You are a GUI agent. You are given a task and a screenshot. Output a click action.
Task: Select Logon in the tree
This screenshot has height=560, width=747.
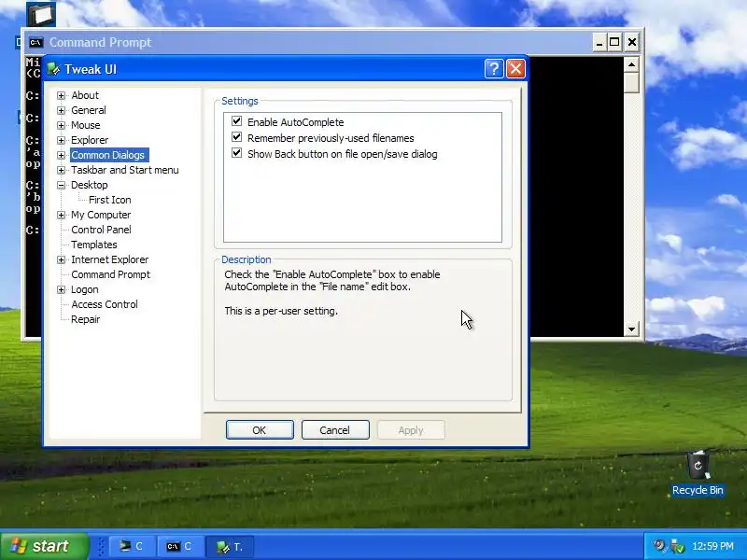(x=85, y=289)
